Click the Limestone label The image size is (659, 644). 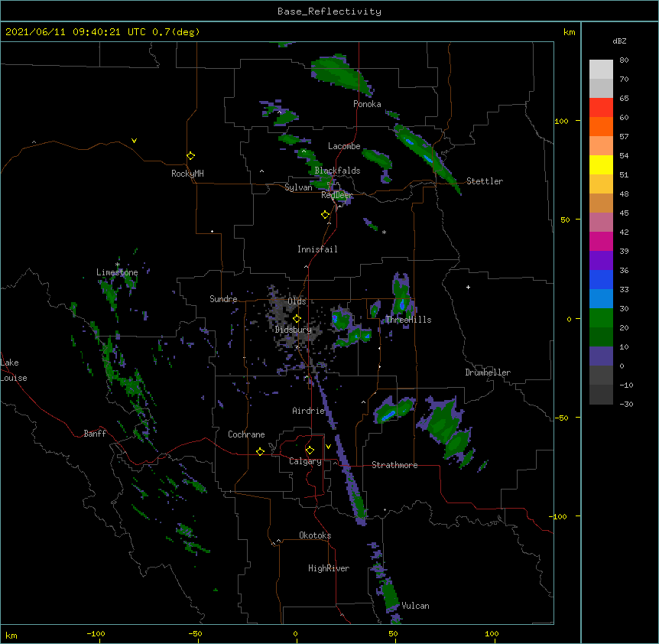(117, 272)
